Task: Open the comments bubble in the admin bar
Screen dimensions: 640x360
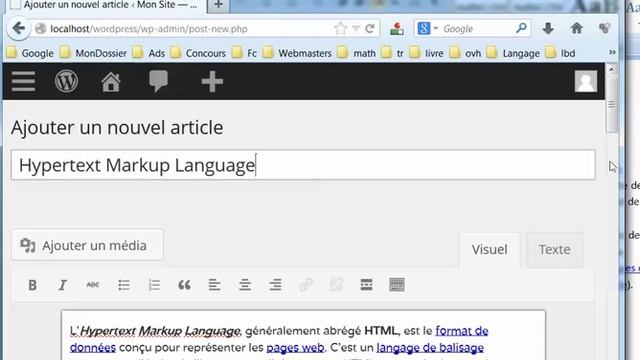Action: [158, 81]
